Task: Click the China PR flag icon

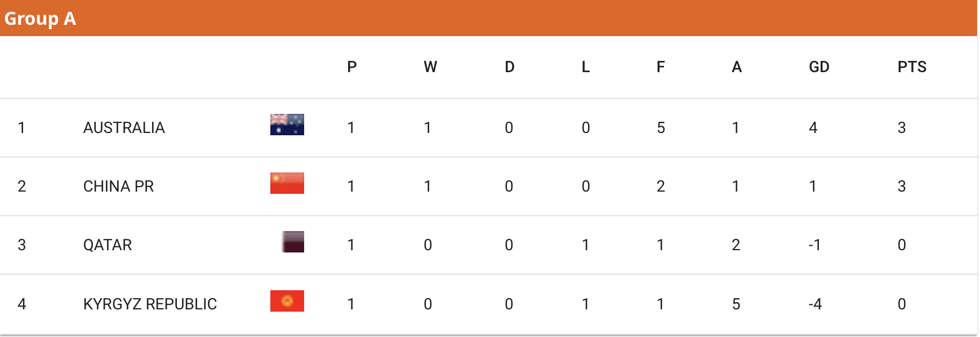Action: tap(287, 183)
